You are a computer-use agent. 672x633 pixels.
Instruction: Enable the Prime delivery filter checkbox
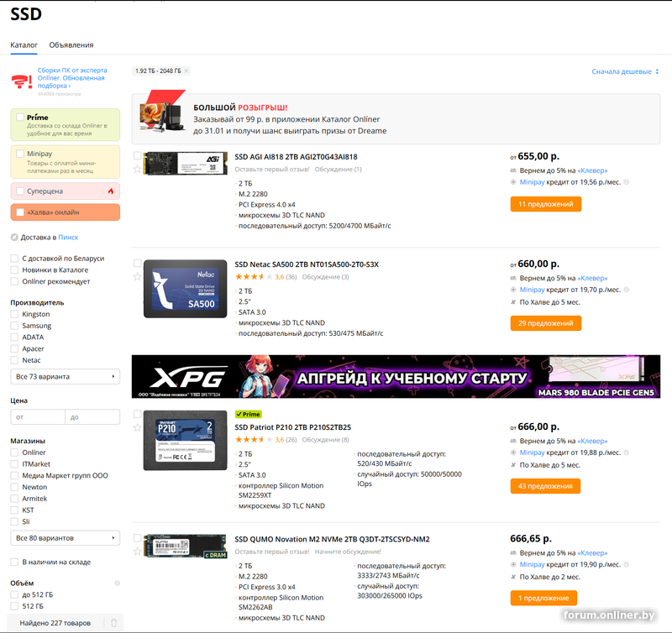pos(20,117)
